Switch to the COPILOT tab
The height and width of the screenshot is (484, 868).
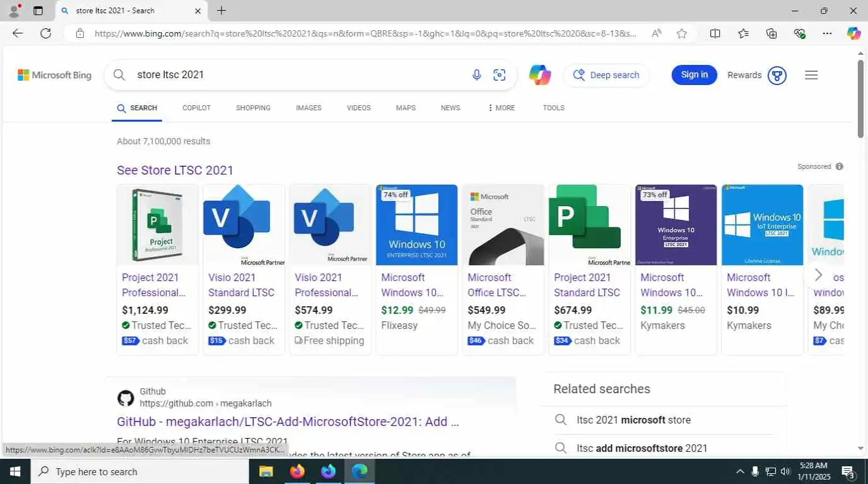tap(196, 108)
